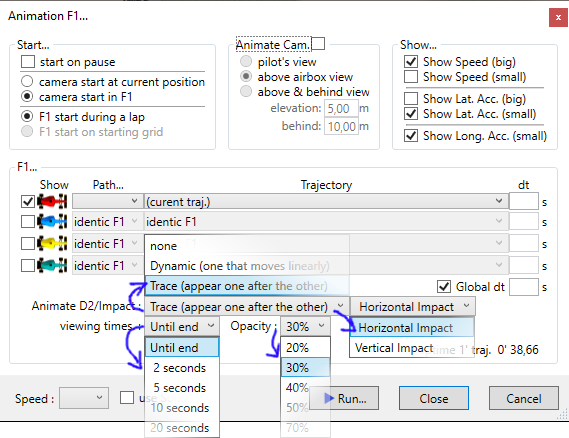Pick Dynamic (one that moves linearly) option
Image resolution: width=569 pixels, height=438 pixels.
click(x=240, y=266)
